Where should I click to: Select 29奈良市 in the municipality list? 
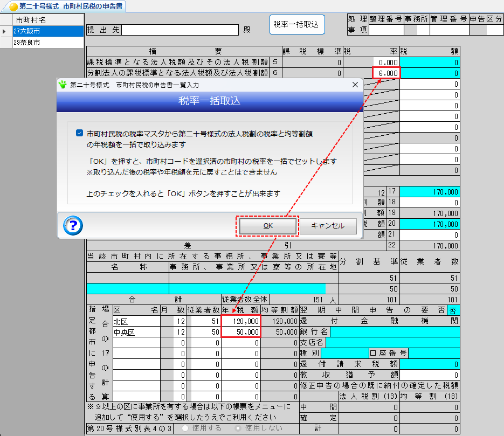click(x=47, y=42)
